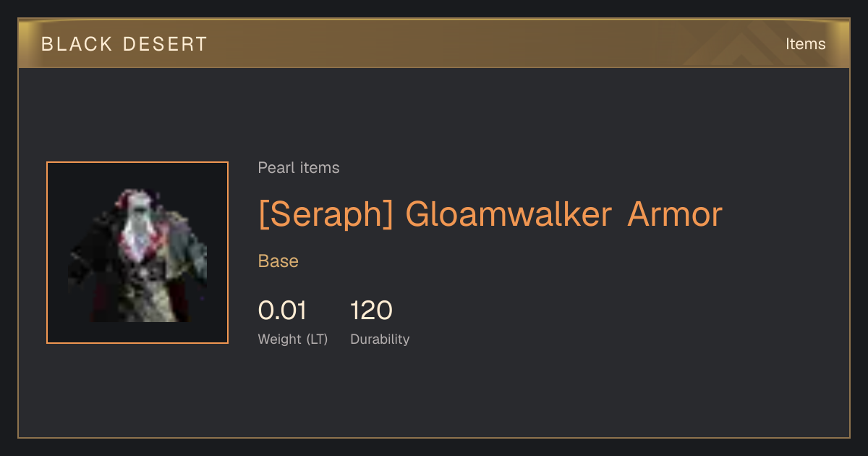Click the BLACK DESERT header title
The height and width of the screenshot is (456, 868).
pos(124,44)
